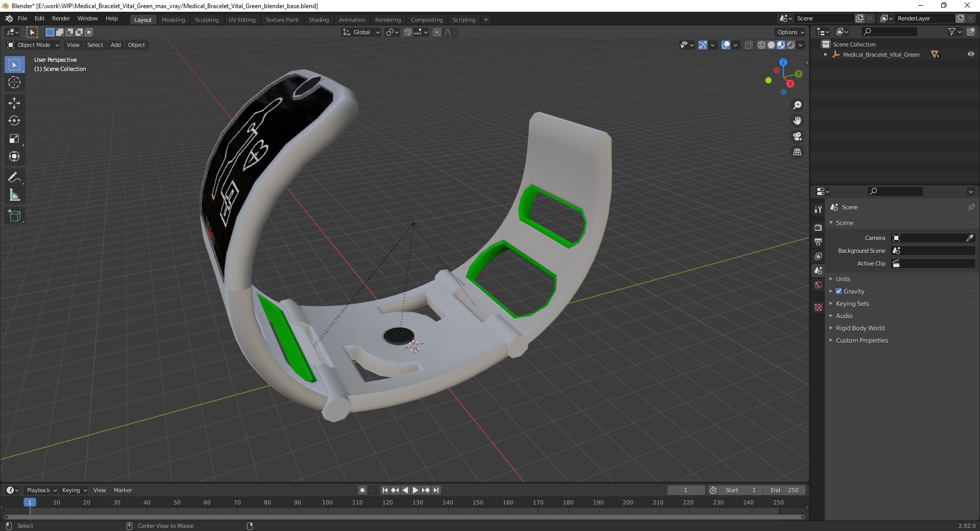Uncheck the Gravity checkbox
980x531 pixels.
point(839,291)
